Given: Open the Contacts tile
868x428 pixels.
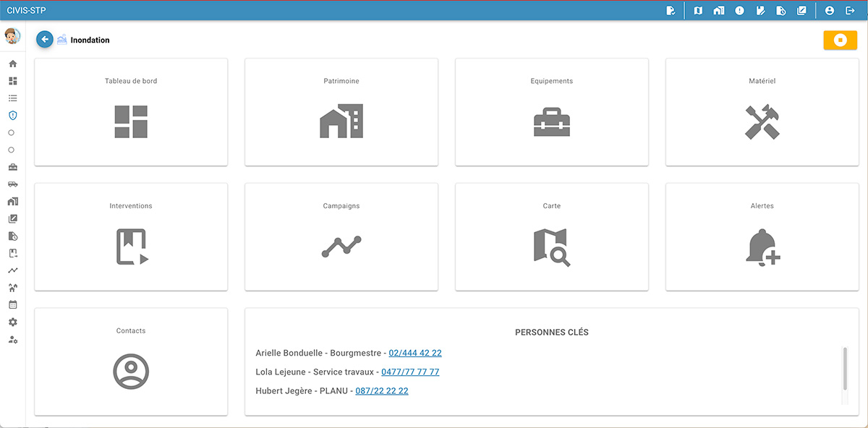Looking at the screenshot, I should (x=131, y=361).
